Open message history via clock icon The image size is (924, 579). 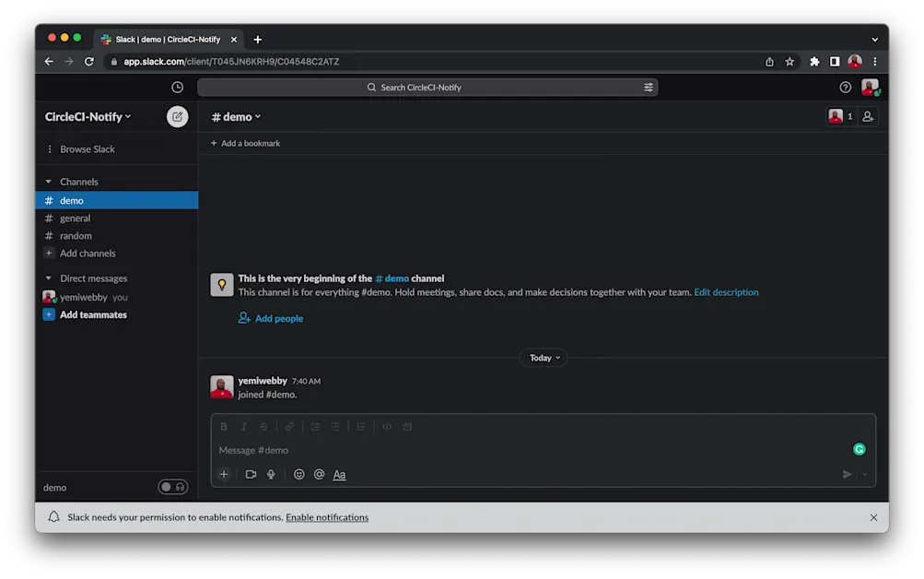[176, 87]
